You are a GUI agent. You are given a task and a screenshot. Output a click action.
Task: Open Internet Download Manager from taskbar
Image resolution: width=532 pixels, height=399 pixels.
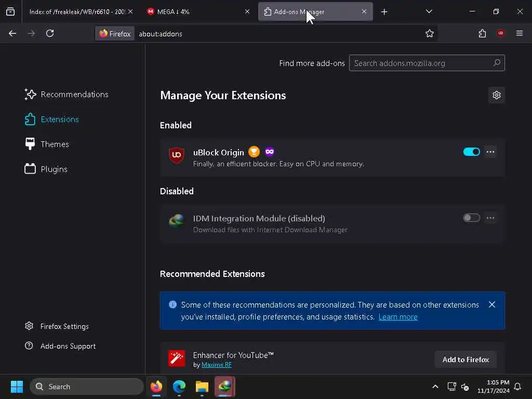click(x=224, y=387)
